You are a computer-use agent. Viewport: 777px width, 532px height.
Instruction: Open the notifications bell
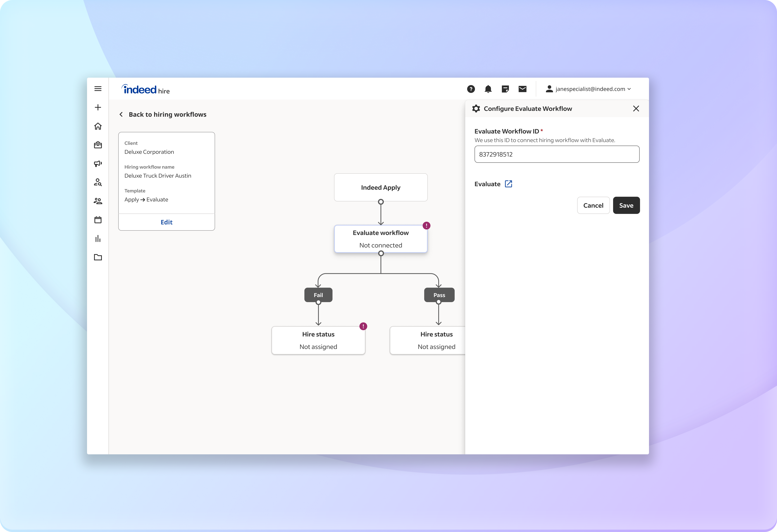pos(488,89)
